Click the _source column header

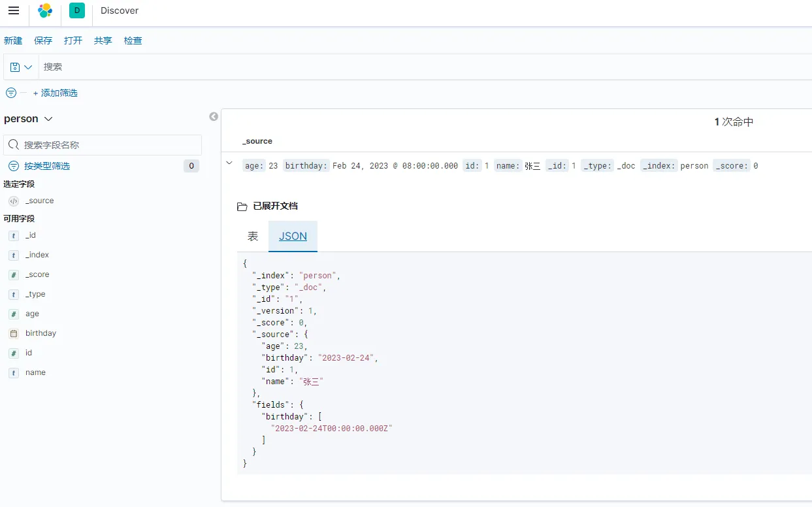pyautogui.click(x=257, y=141)
